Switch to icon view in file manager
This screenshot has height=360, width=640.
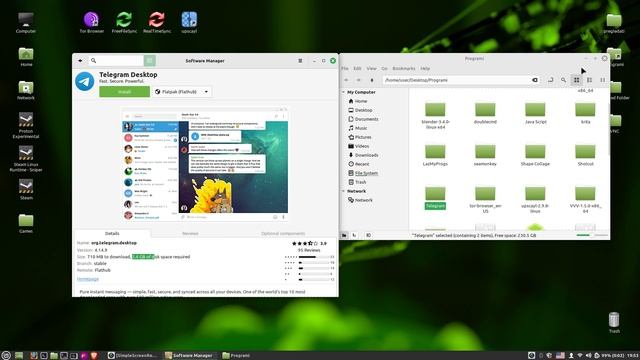[x=576, y=80]
